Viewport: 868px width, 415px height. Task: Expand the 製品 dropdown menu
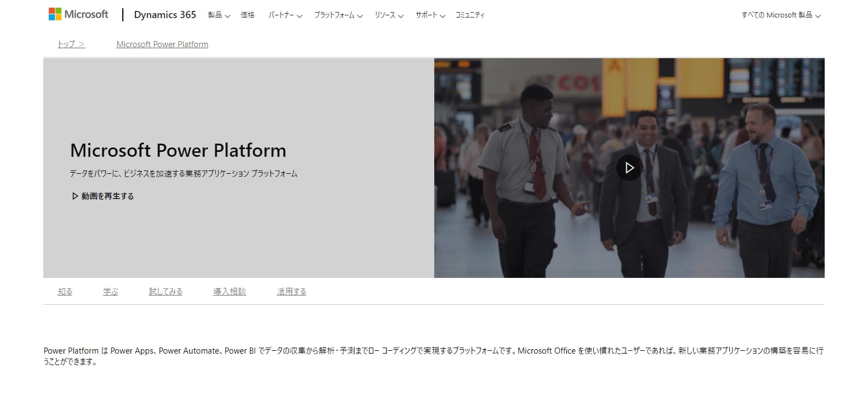click(x=219, y=15)
